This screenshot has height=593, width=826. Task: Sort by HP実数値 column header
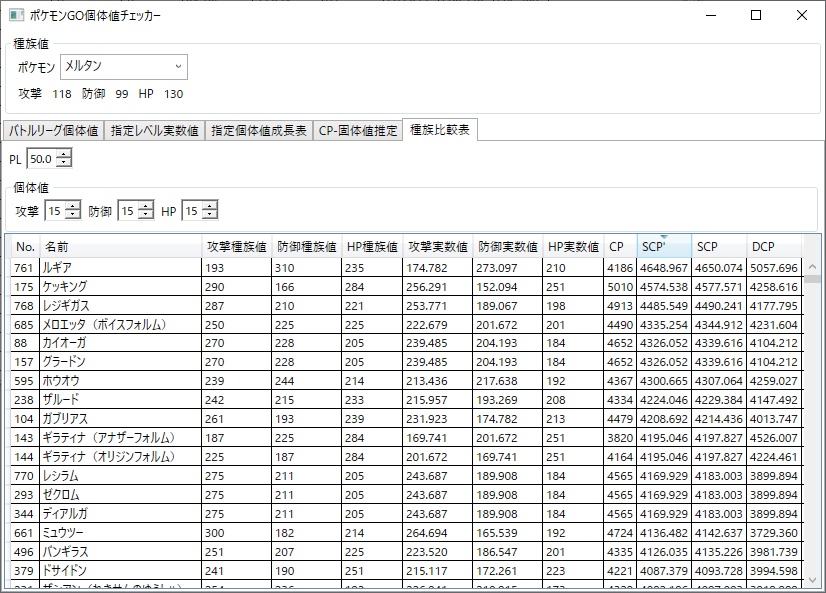point(573,246)
